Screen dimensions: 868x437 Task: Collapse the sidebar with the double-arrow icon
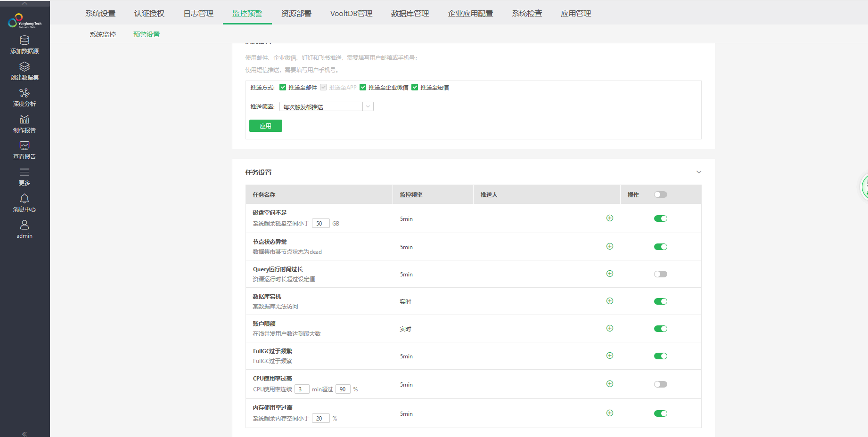[x=25, y=434]
